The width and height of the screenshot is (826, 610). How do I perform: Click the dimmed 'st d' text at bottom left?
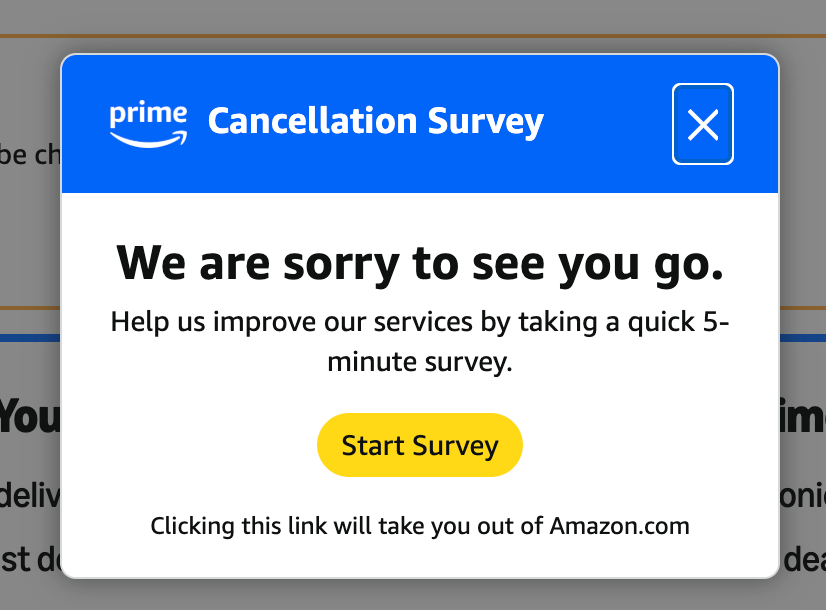click(x=28, y=559)
